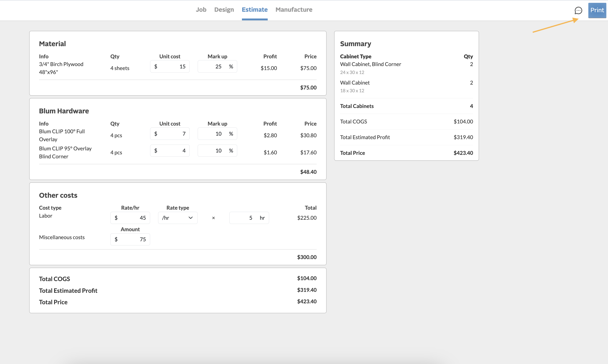Open the Manufacture tab
The width and height of the screenshot is (608, 364).
(294, 10)
